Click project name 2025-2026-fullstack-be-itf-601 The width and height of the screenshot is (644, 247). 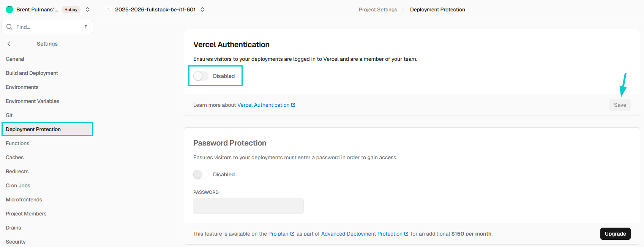155,9
